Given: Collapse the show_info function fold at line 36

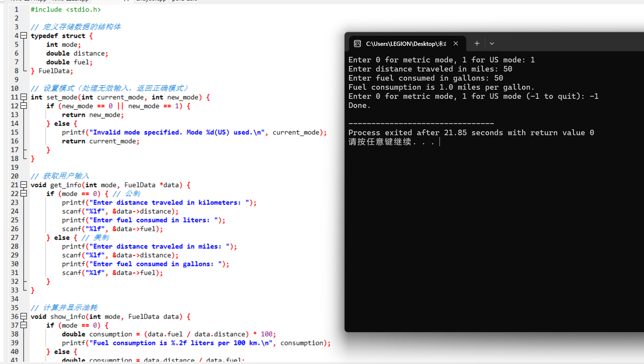Looking at the screenshot, I should (x=24, y=316).
